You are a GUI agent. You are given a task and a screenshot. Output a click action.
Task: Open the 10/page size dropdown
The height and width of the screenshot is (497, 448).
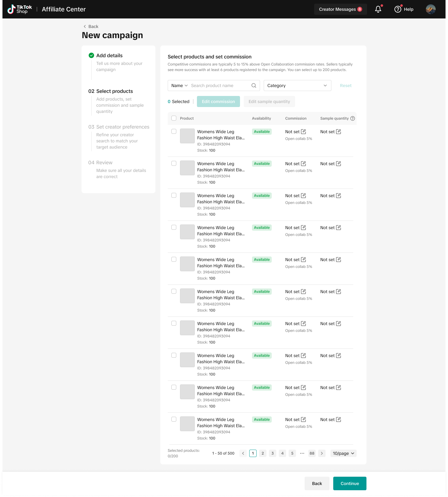click(x=343, y=453)
